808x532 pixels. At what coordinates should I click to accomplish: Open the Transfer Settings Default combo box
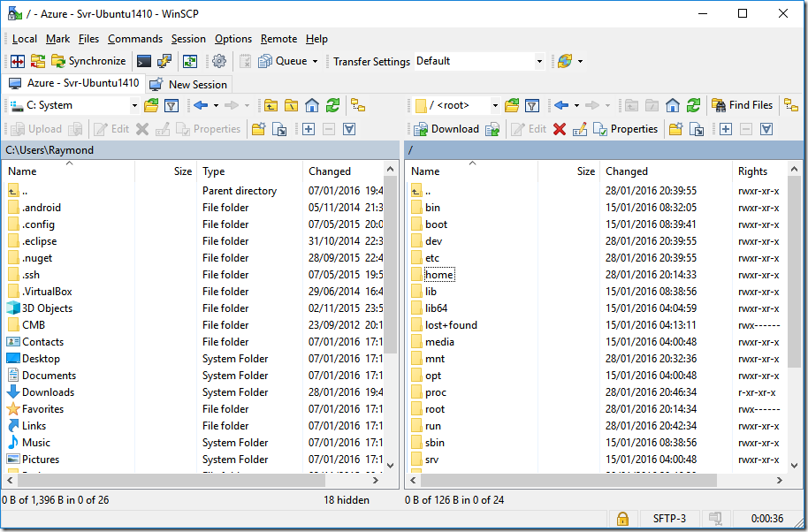coord(479,61)
